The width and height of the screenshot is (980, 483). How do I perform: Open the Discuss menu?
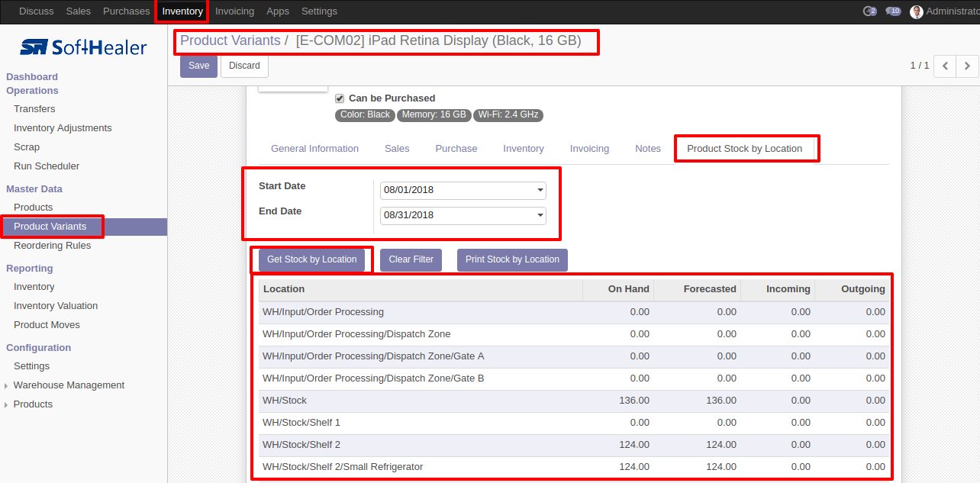[36, 11]
